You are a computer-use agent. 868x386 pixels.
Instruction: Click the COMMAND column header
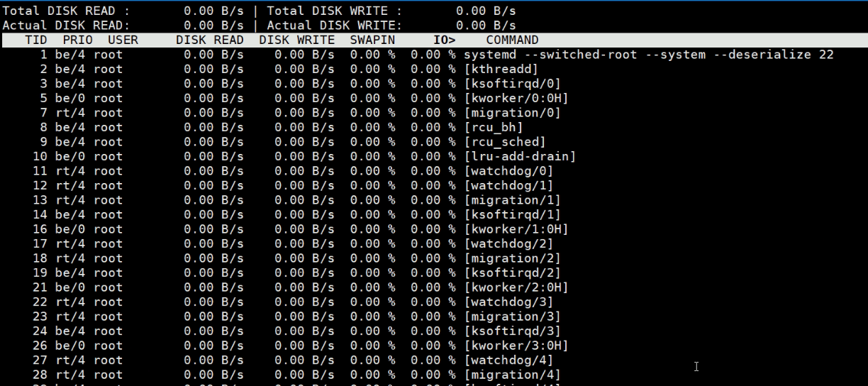(x=512, y=40)
